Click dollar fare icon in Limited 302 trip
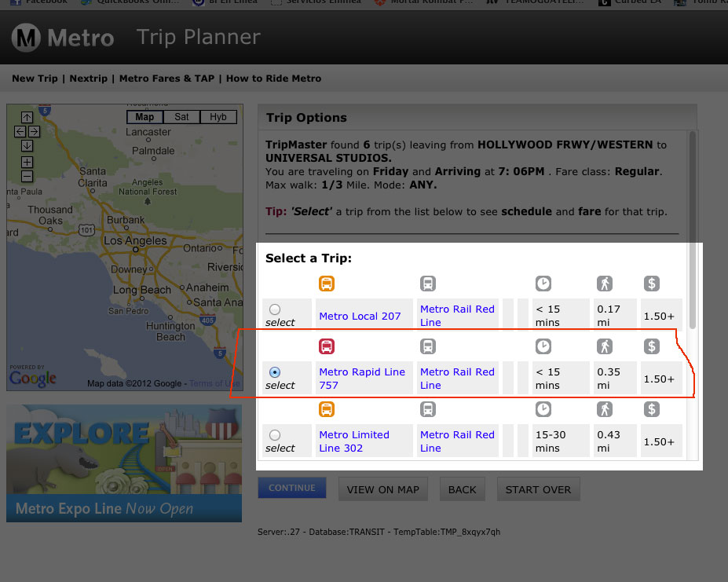728x582 pixels. click(x=651, y=409)
